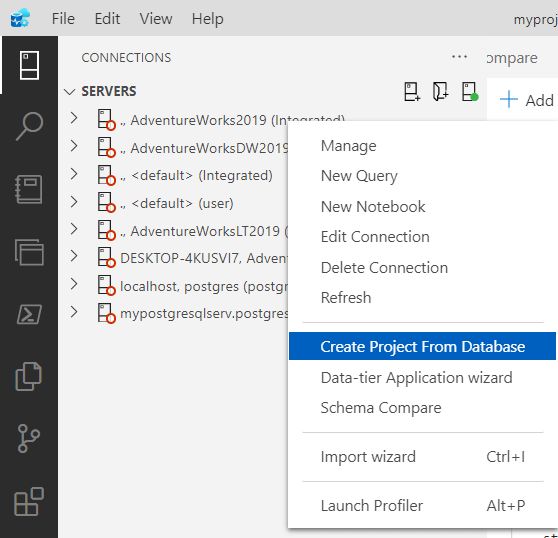The width and height of the screenshot is (558, 538).
Task: Open the Explorer files icon
Action: tap(29, 376)
